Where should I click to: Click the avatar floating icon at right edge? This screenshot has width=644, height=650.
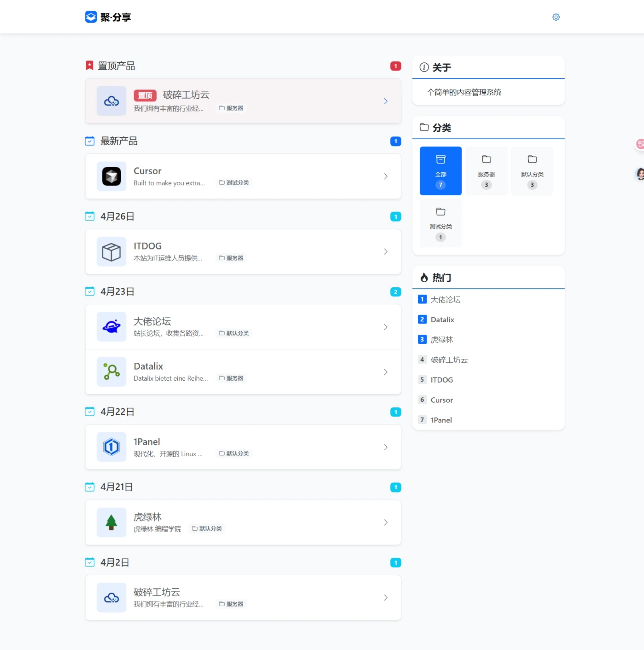[x=640, y=174]
